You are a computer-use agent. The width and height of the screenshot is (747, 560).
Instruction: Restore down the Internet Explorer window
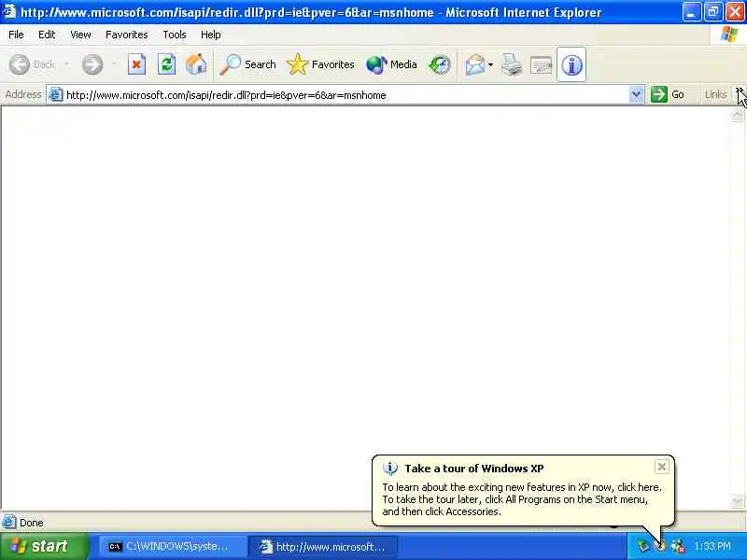click(712, 12)
